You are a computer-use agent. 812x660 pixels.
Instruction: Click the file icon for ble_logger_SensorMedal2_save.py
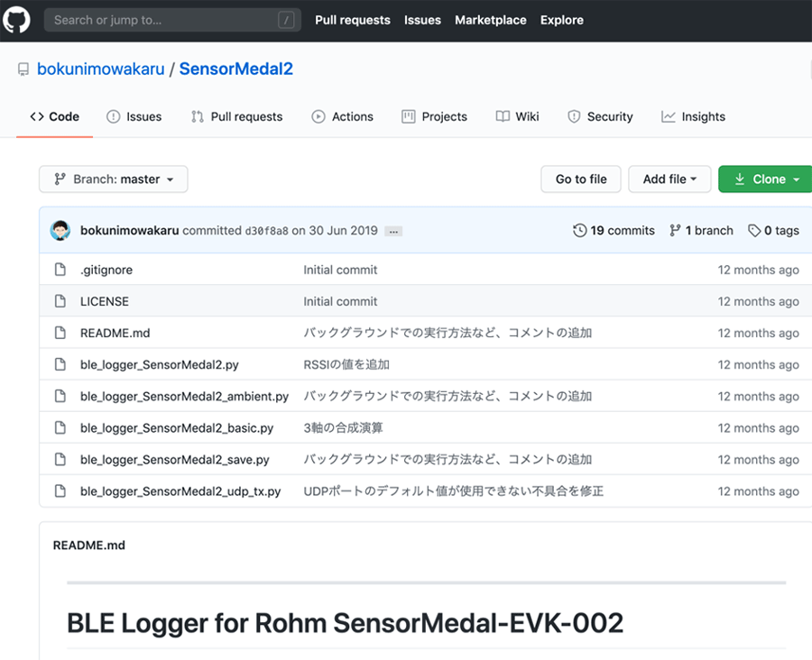(x=60, y=459)
